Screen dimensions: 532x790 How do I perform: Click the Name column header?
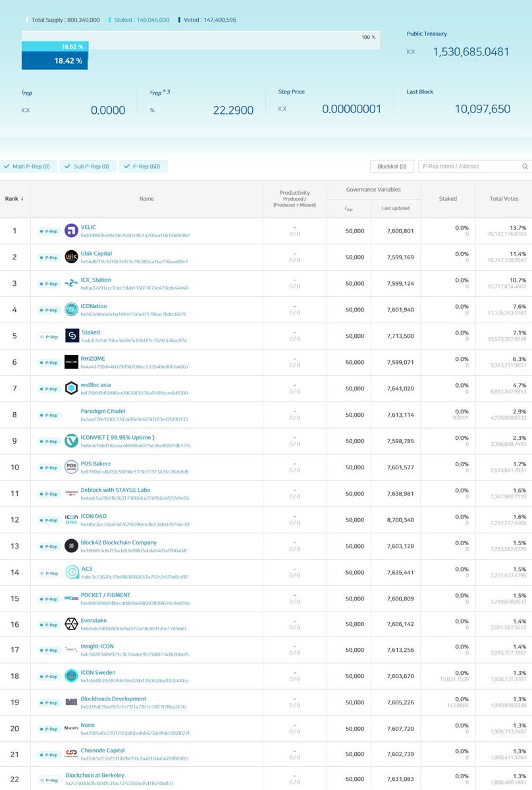[146, 199]
